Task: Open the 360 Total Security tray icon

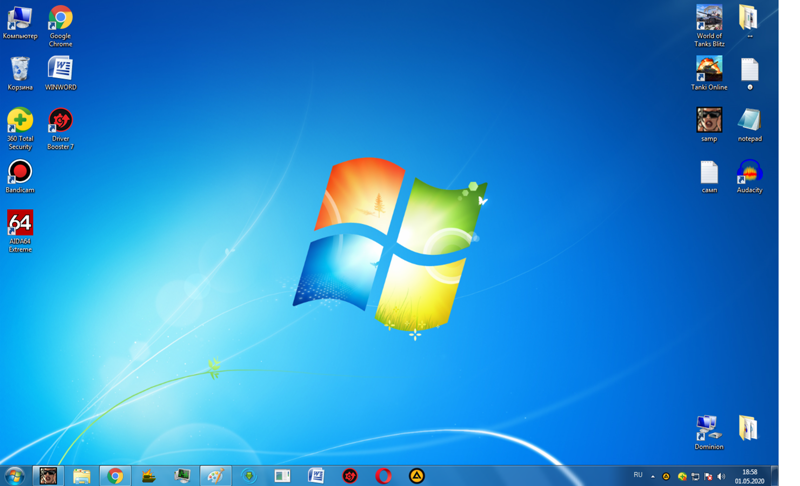Action: (682, 476)
